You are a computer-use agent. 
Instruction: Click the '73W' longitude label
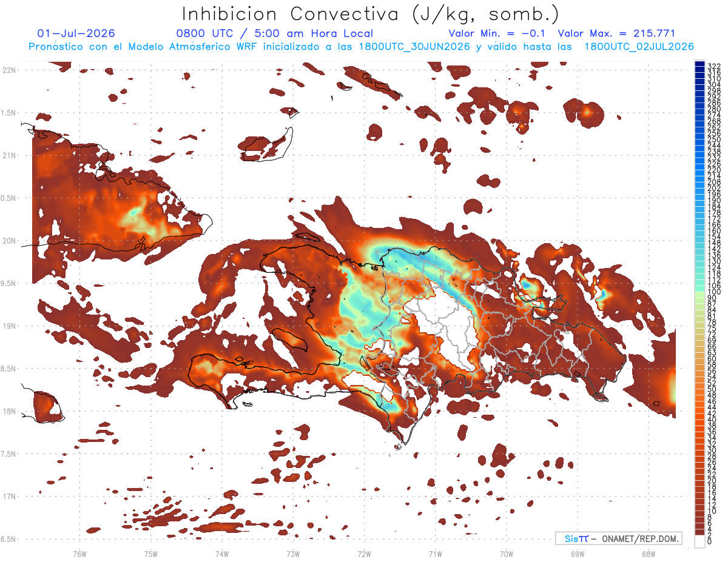[x=293, y=554]
